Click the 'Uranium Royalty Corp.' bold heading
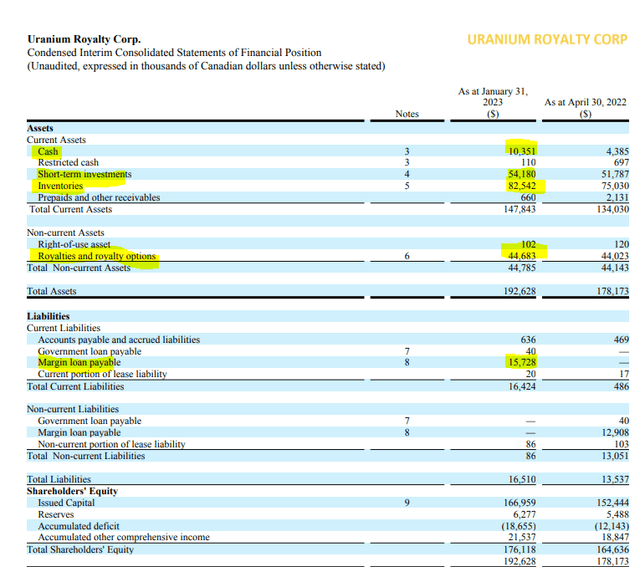640x567 pixels. [84, 39]
